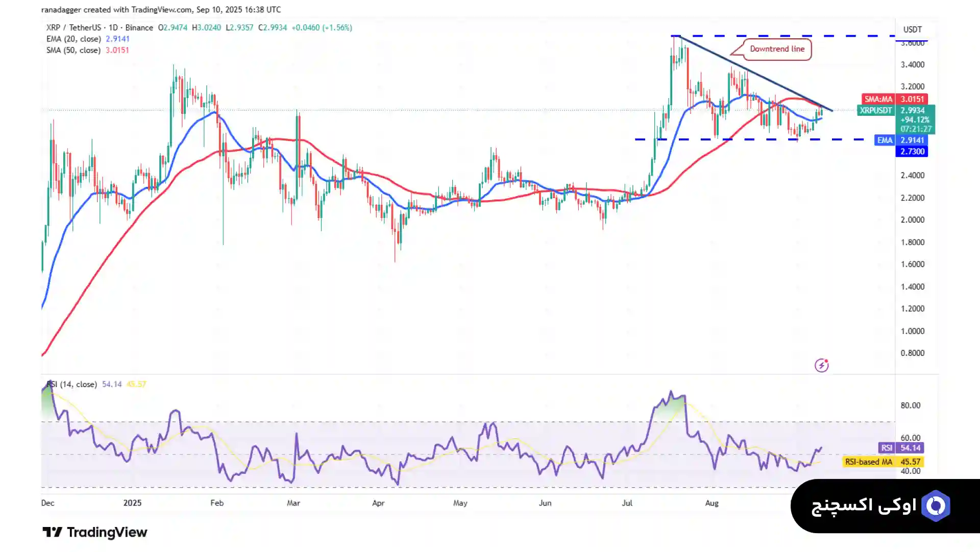The image size is (980, 552).
Task: Click the blue 2.7300 horizontal line price tag
Action: (912, 152)
